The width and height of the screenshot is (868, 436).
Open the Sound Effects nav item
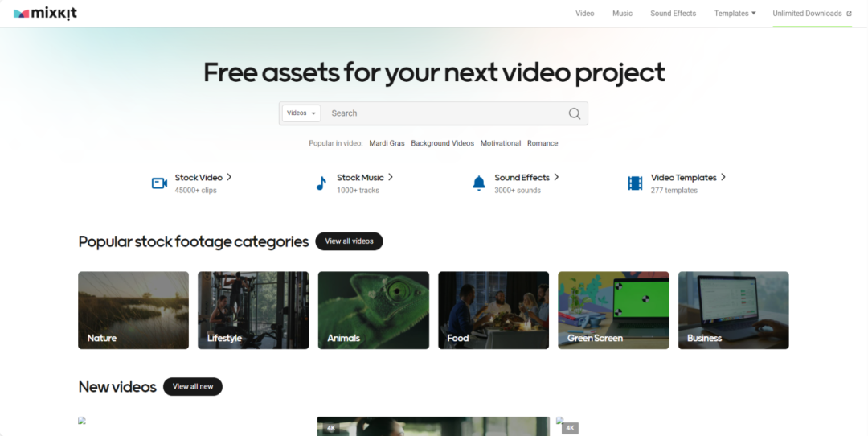pos(674,14)
